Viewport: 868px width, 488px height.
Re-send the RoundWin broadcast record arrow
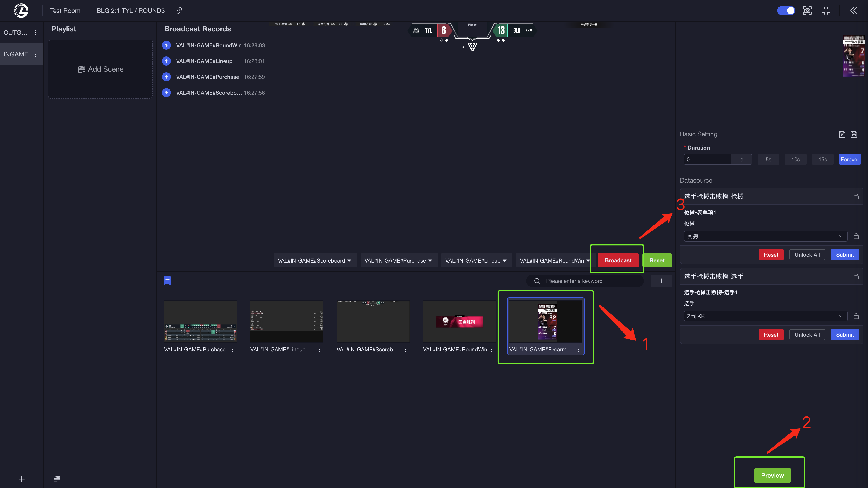click(166, 45)
